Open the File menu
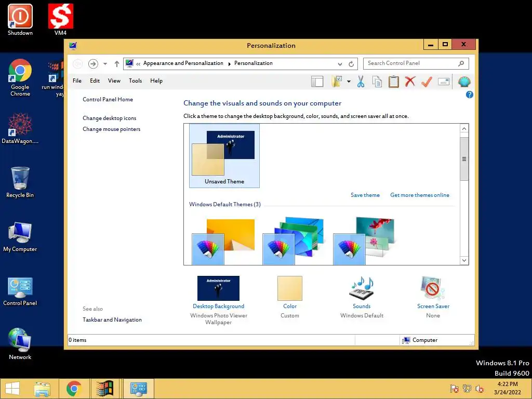The height and width of the screenshot is (399, 532). (x=77, y=81)
